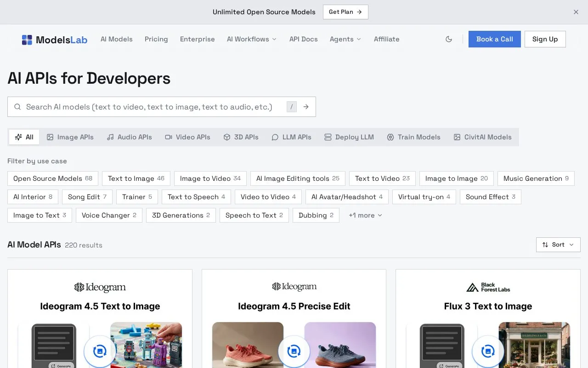The image size is (588, 368).
Task: Click the swap icon on Ideogram 4.5 Text to Image
Action: coord(100,351)
